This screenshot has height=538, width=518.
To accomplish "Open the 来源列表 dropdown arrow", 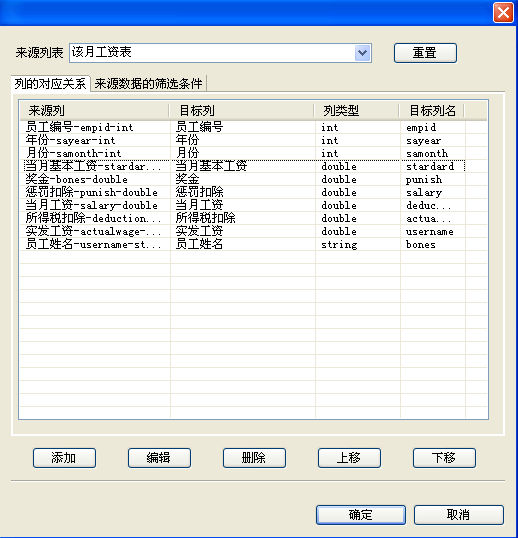I will click(x=362, y=53).
